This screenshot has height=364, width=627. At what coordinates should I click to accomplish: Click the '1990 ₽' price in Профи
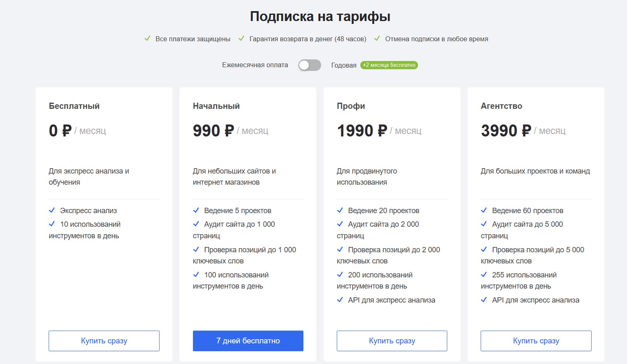pos(362,131)
